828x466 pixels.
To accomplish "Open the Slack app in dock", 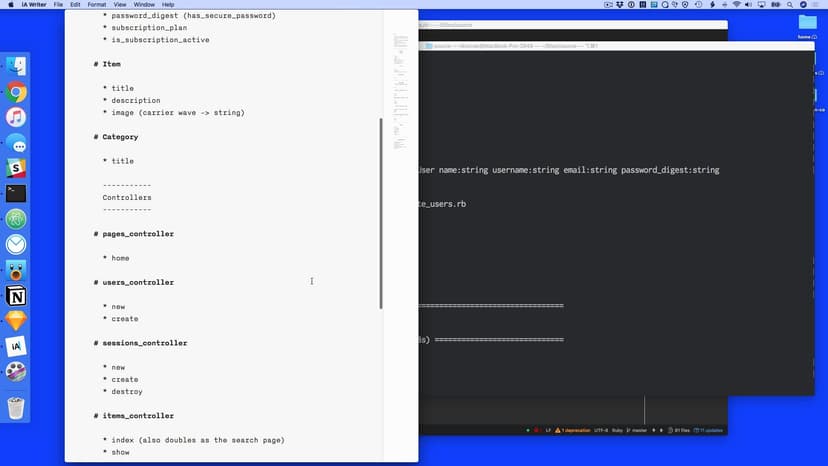I will 16,169.
